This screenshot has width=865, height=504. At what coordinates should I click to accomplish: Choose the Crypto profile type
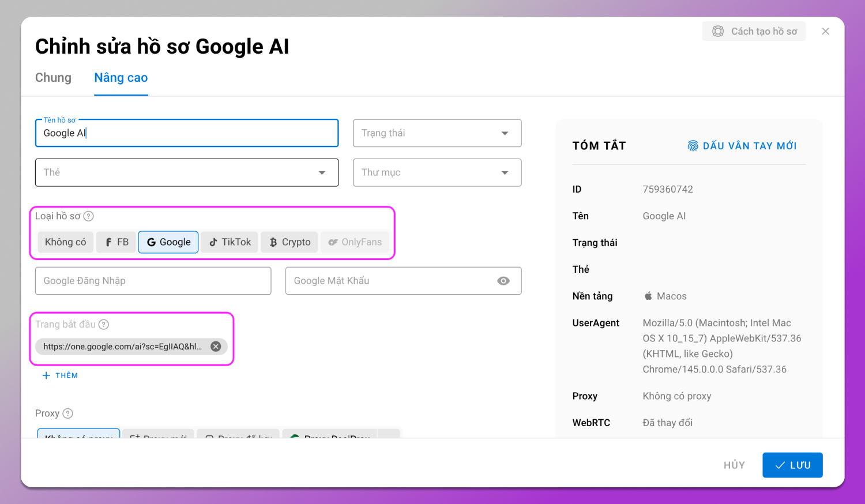tap(289, 242)
